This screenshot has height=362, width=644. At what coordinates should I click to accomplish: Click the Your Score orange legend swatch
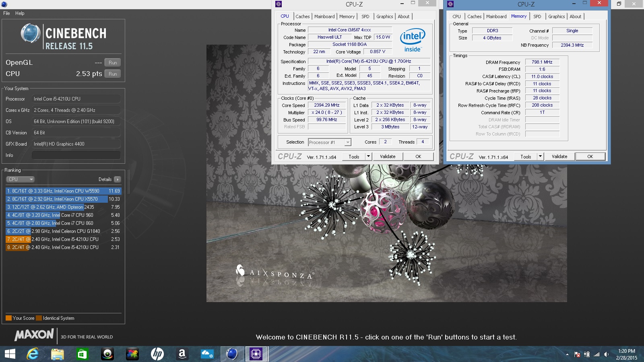(x=8, y=318)
